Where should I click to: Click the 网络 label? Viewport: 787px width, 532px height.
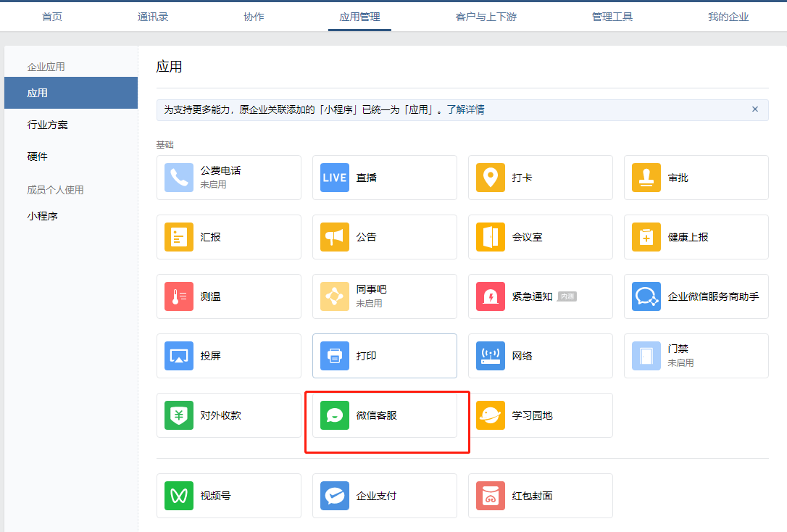(522, 356)
